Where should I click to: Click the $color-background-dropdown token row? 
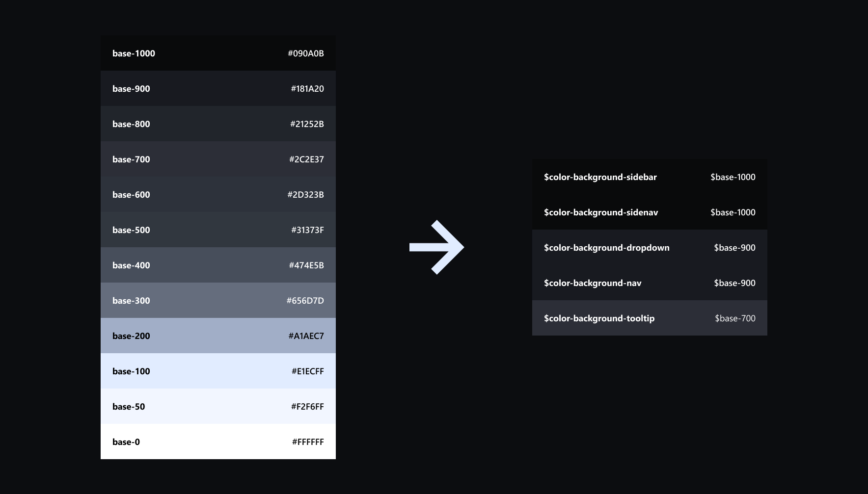(649, 248)
